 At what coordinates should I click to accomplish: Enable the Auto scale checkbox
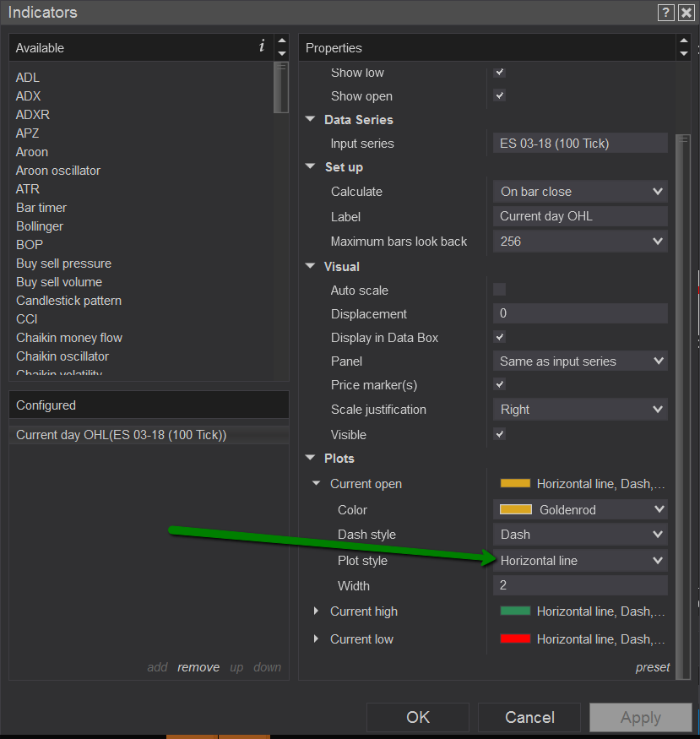pyautogui.click(x=499, y=290)
